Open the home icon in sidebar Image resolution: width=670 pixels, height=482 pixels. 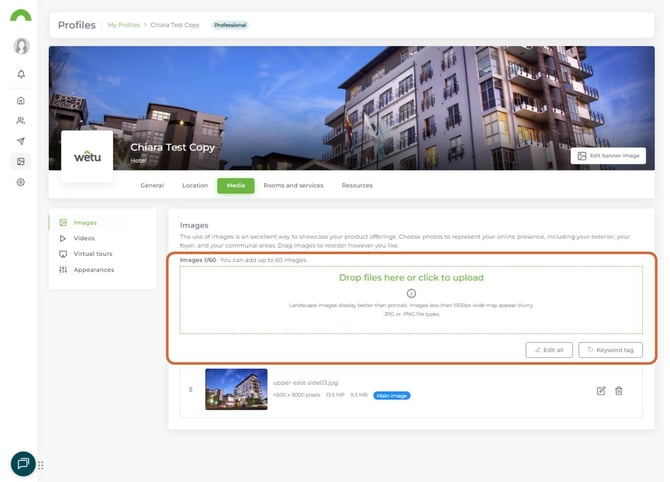point(21,100)
